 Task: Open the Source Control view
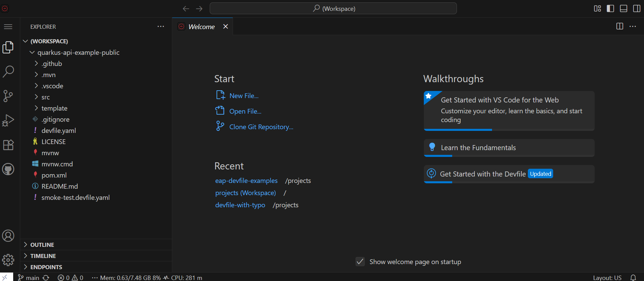click(8, 96)
